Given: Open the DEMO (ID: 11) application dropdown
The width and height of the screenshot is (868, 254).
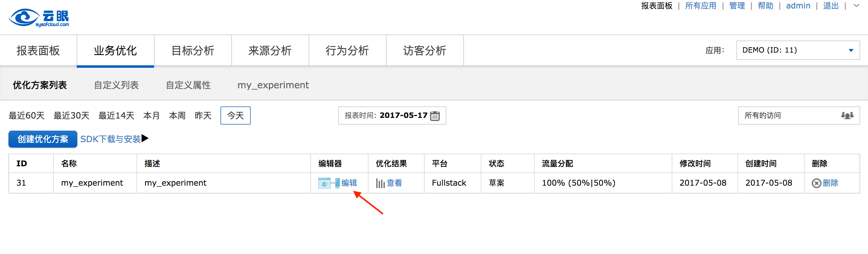Looking at the screenshot, I should point(798,50).
